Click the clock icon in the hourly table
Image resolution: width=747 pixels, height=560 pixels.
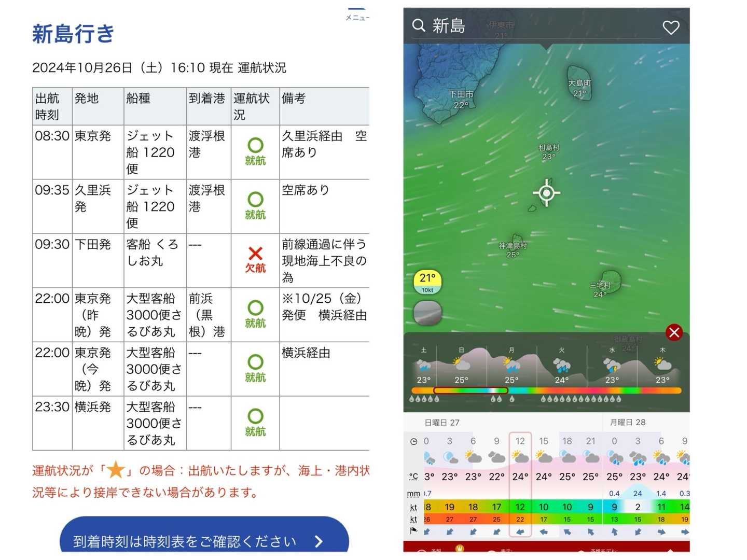(x=413, y=442)
